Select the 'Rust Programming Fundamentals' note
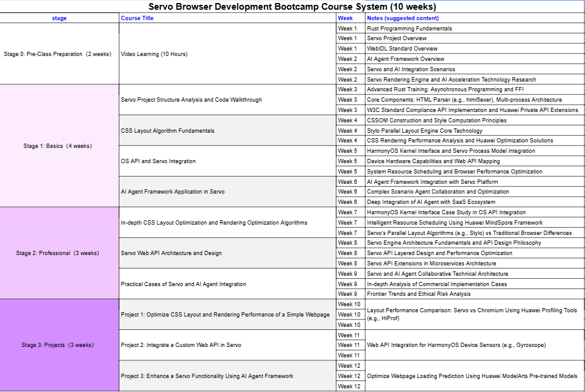The width and height of the screenshot is (585, 392). 475,29
